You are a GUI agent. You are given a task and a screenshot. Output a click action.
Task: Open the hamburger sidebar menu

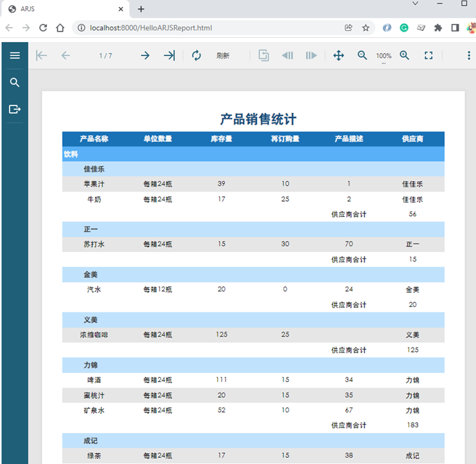click(14, 55)
